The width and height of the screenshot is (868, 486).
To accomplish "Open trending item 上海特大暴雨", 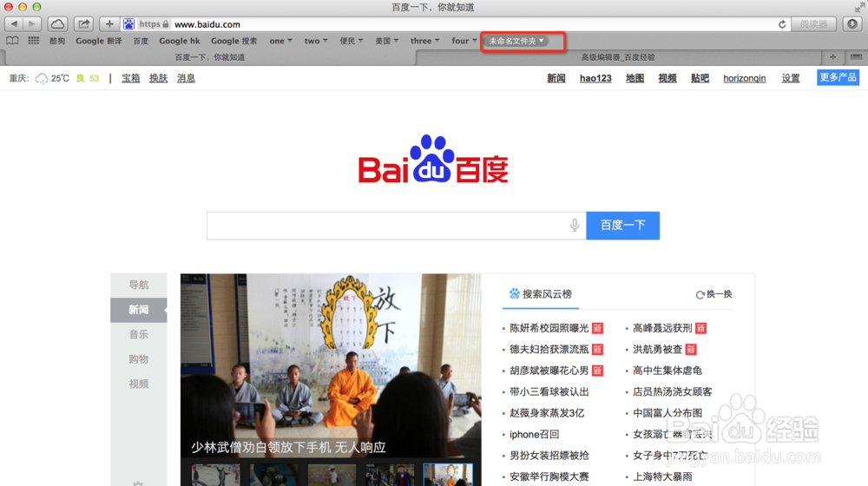I will (x=662, y=476).
